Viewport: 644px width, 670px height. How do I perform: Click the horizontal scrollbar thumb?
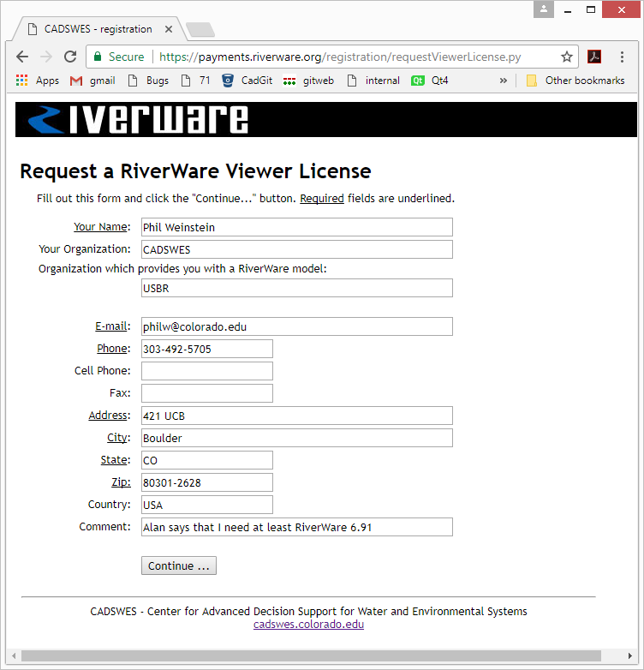312,655
